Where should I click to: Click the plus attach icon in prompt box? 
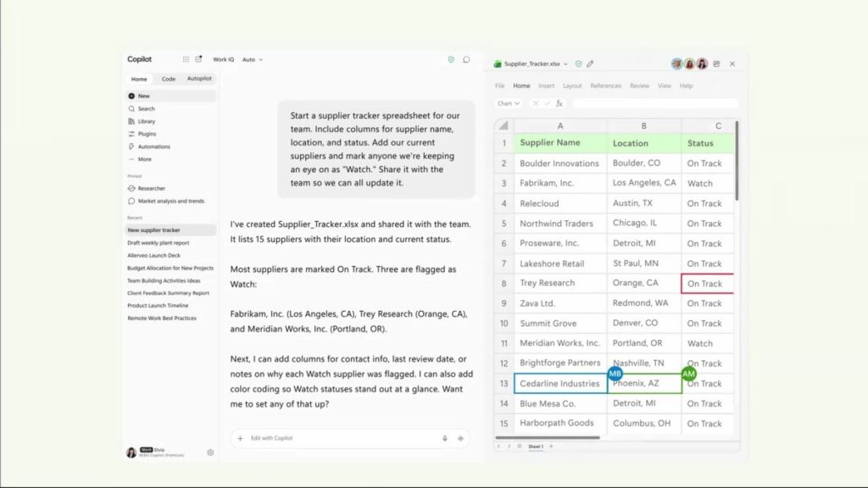pos(240,438)
